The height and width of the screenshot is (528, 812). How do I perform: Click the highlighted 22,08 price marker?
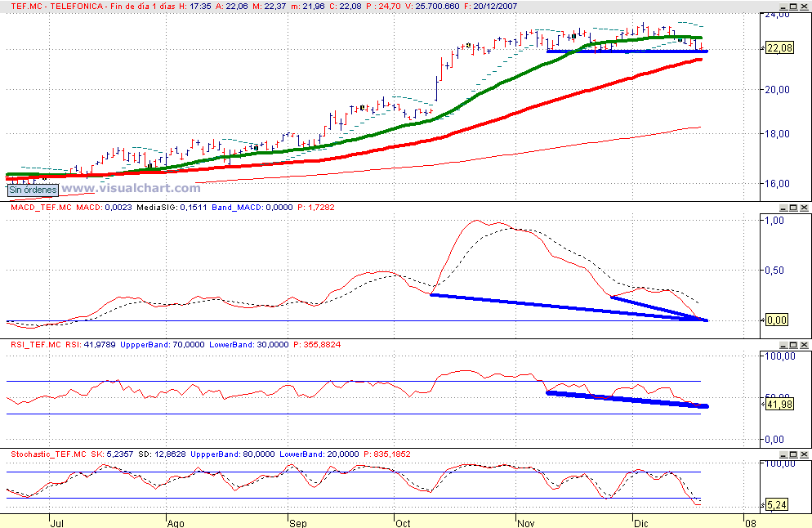point(779,48)
